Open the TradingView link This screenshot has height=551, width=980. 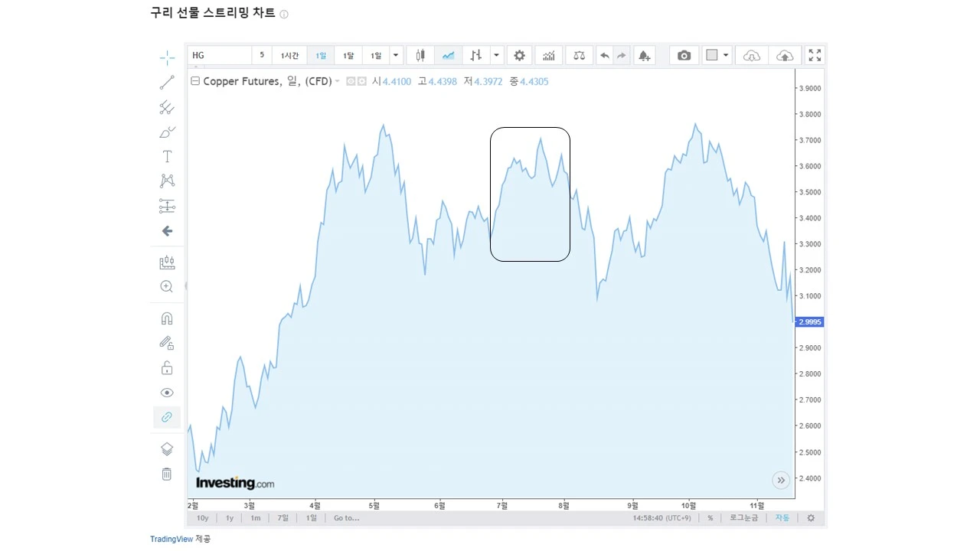(171, 540)
